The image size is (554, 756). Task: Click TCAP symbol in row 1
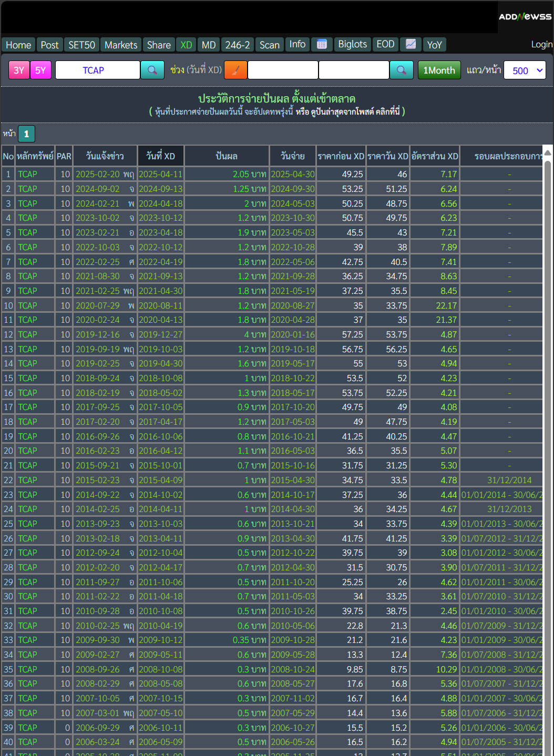click(x=28, y=174)
